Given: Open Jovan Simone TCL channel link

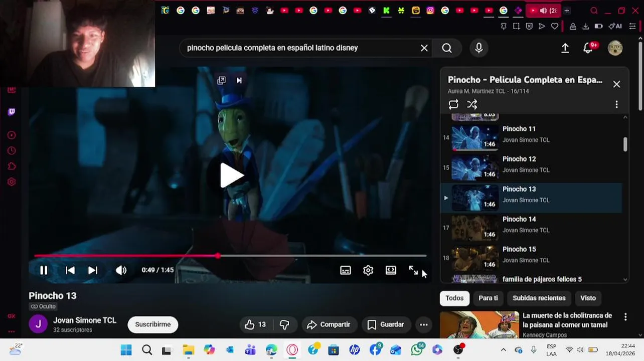Looking at the screenshot, I should click(x=85, y=320).
